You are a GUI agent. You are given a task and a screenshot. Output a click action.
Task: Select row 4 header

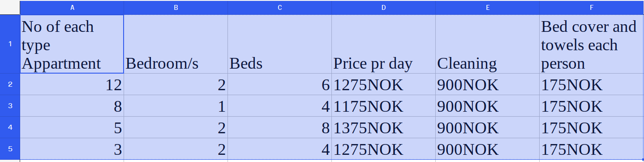click(10, 127)
